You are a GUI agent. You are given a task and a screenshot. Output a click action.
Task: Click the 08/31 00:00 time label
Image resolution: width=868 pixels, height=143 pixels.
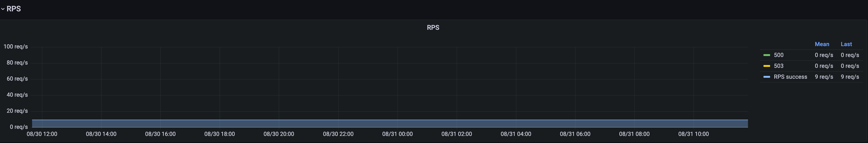[x=398, y=134]
